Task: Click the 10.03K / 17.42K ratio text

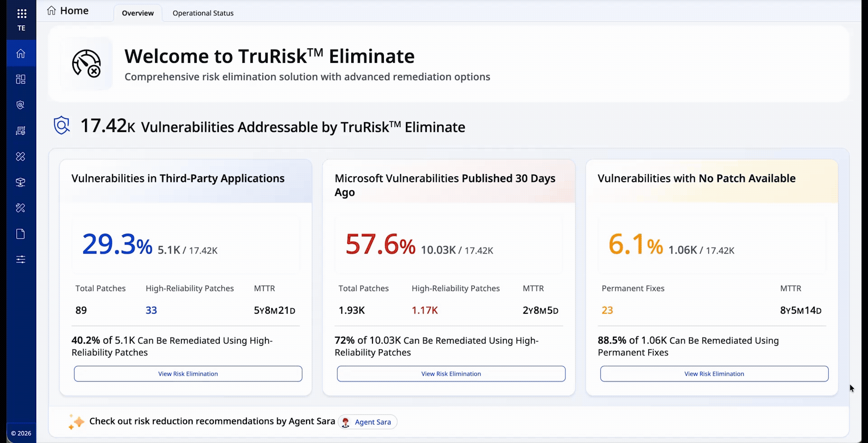Action: click(457, 250)
